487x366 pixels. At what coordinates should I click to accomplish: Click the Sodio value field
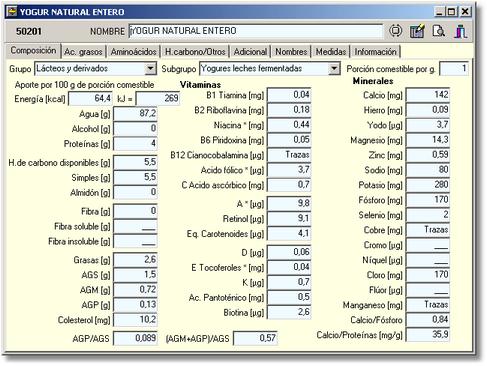(428, 170)
